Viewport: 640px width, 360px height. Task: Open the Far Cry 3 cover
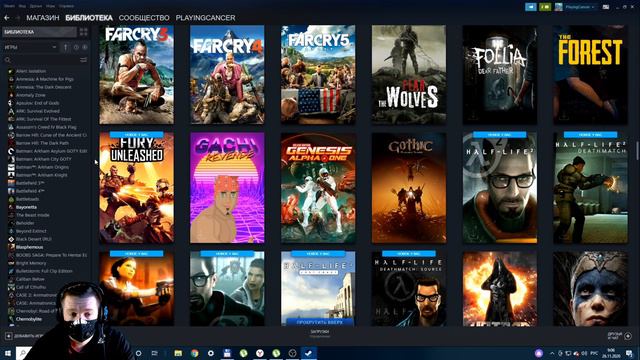point(136,75)
